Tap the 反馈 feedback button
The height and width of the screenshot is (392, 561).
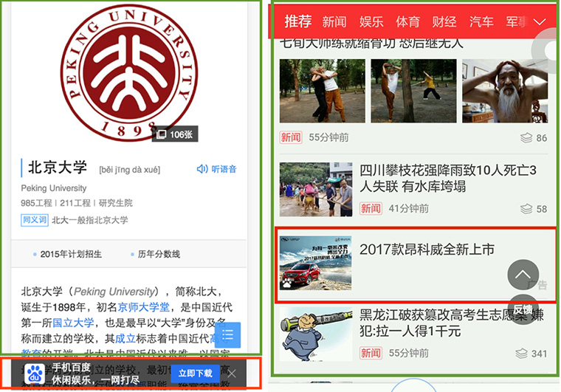[523, 309]
